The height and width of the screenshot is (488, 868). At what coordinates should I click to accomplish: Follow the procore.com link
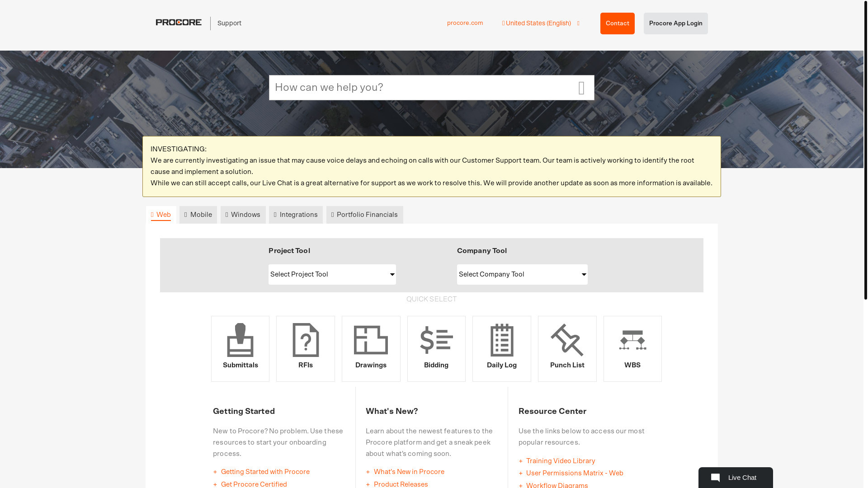[x=465, y=23]
